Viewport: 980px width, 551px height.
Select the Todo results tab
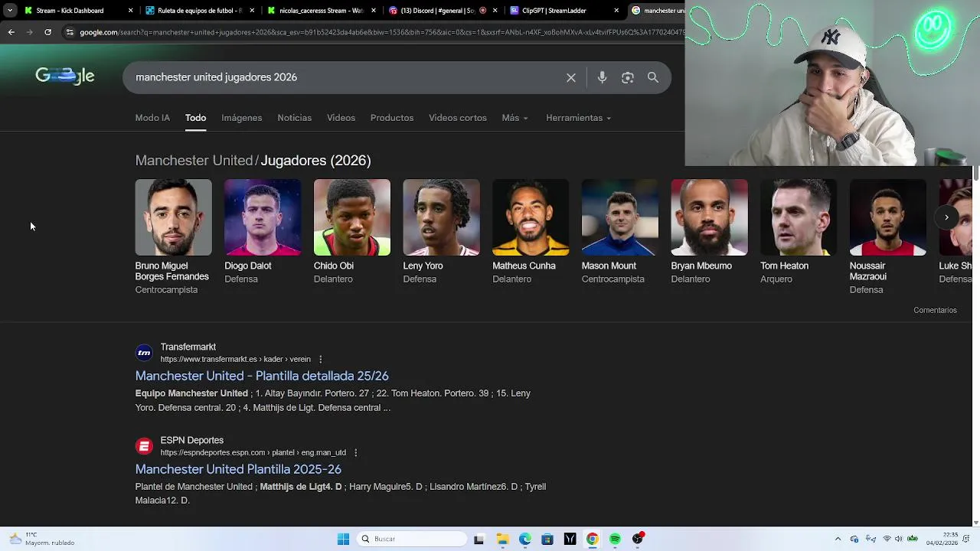click(x=195, y=118)
